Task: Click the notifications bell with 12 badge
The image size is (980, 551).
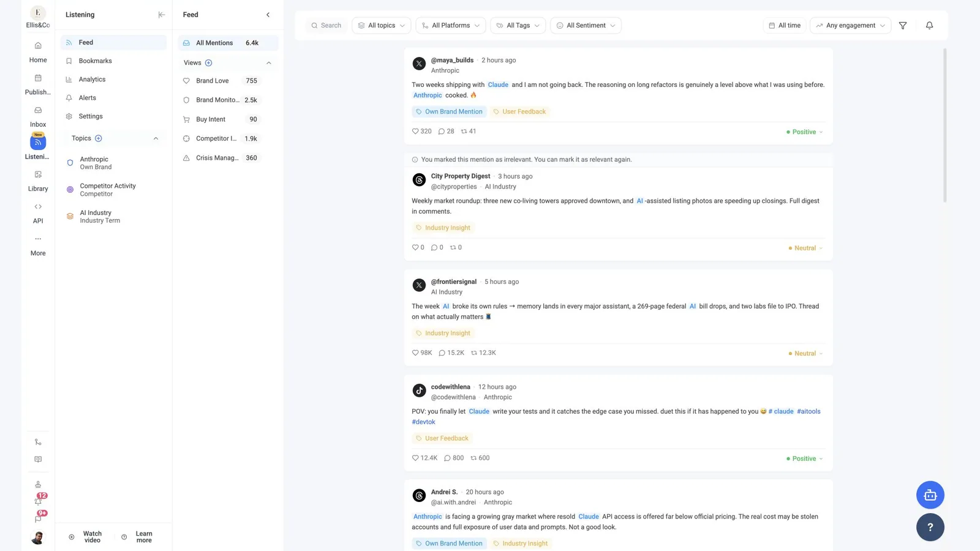Action: coord(38,501)
